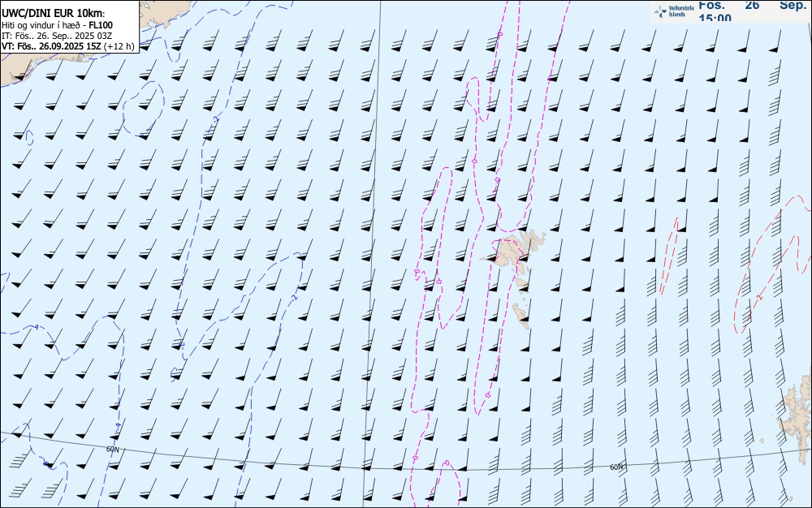Screen dimensions: 812x508
Task: Click the "Fös. 26 Sep." date header
Action: (x=753, y=5)
